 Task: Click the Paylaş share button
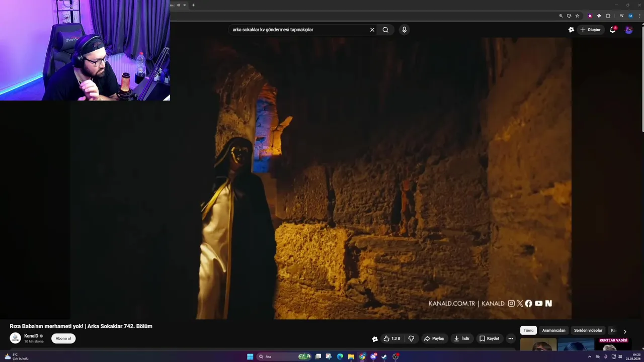(434, 338)
